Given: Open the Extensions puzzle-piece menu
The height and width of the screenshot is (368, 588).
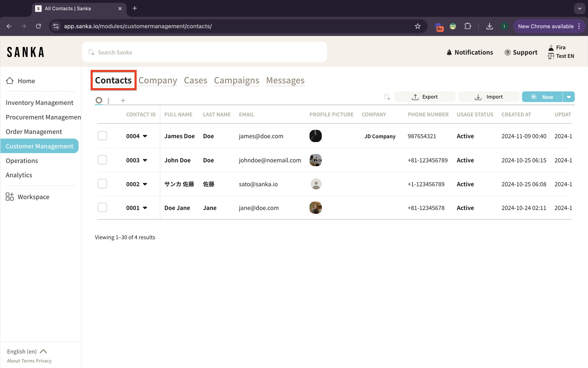Looking at the screenshot, I should click(x=468, y=26).
